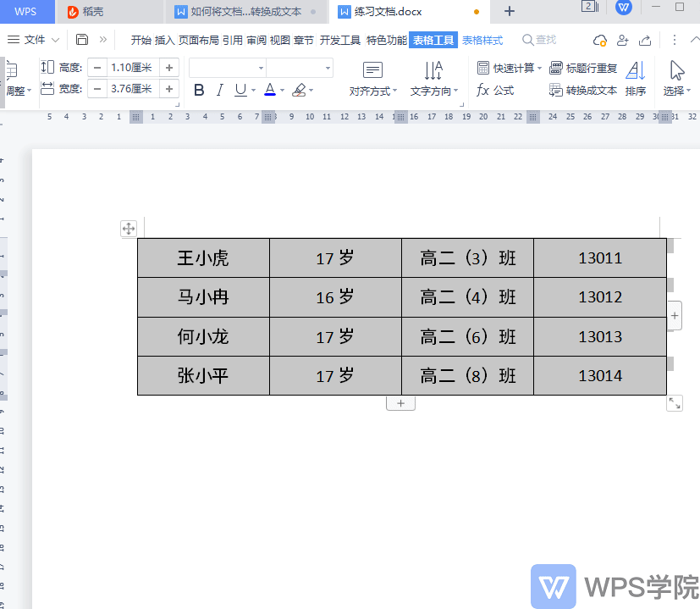Decrease column width with minus button
Image resolution: width=700 pixels, height=609 pixels.
coord(97,89)
